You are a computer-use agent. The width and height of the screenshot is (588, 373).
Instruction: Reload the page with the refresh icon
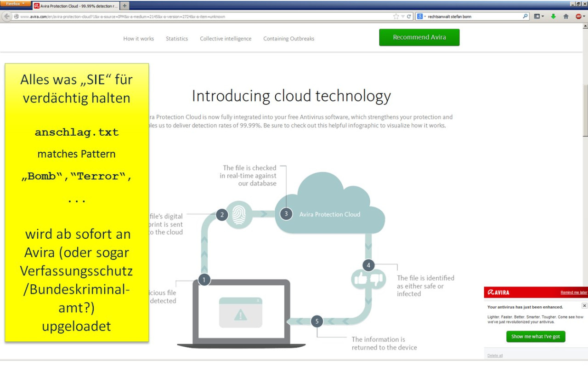(409, 16)
